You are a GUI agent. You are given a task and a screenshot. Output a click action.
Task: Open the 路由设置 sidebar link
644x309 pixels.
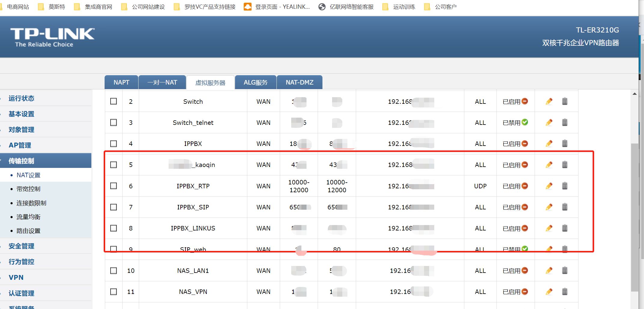(x=28, y=231)
